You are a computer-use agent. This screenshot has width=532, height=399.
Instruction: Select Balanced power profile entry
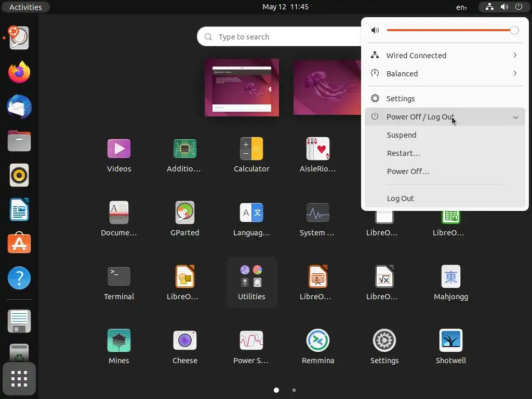click(445, 74)
